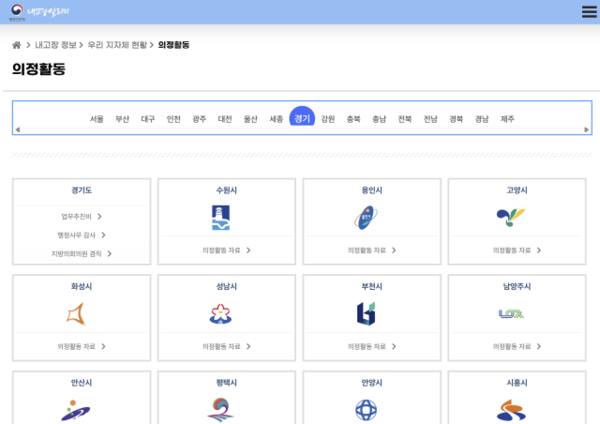Select the 인천 region tab
This screenshot has height=424, width=600.
click(x=174, y=119)
